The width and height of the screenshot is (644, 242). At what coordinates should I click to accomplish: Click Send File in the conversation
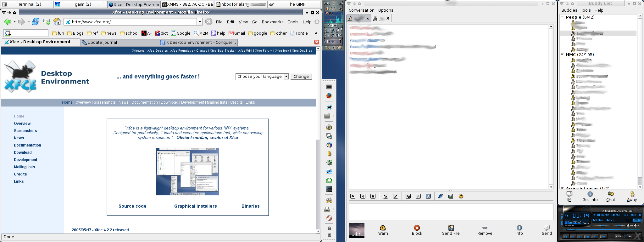tap(451, 230)
